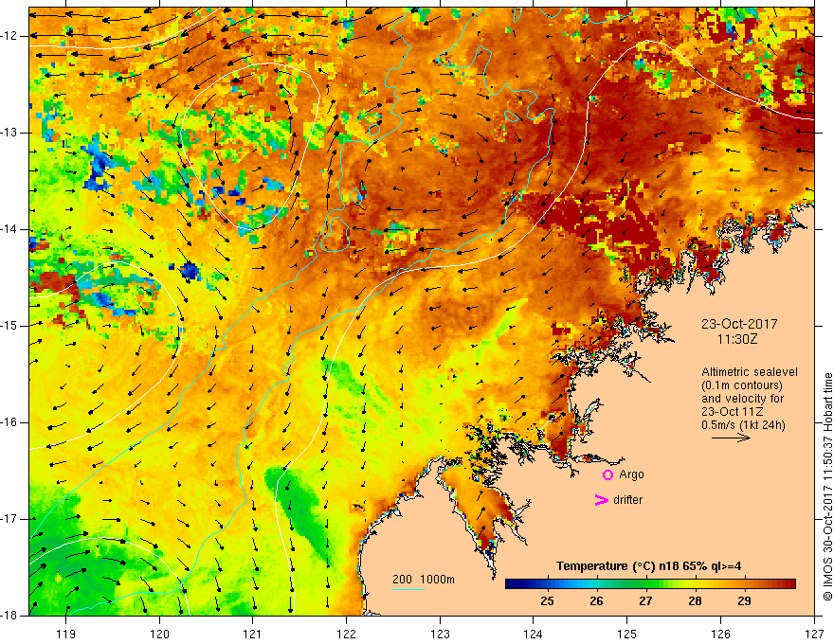Image resolution: width=834 pixels, height=644 pixels.
Task: Click the 26 tick label on the color scale
Action: point(596,601)
